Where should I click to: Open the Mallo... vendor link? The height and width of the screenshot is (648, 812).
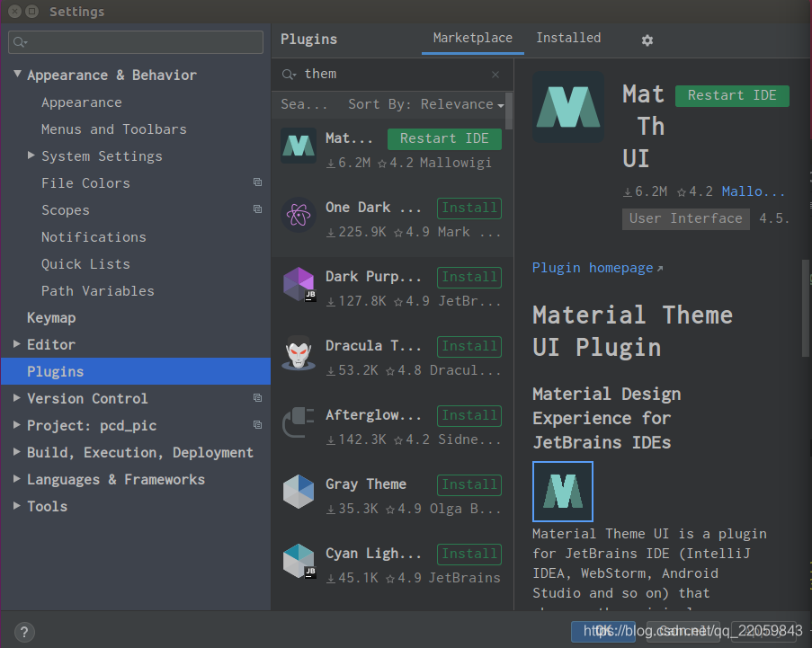(754, 191)
